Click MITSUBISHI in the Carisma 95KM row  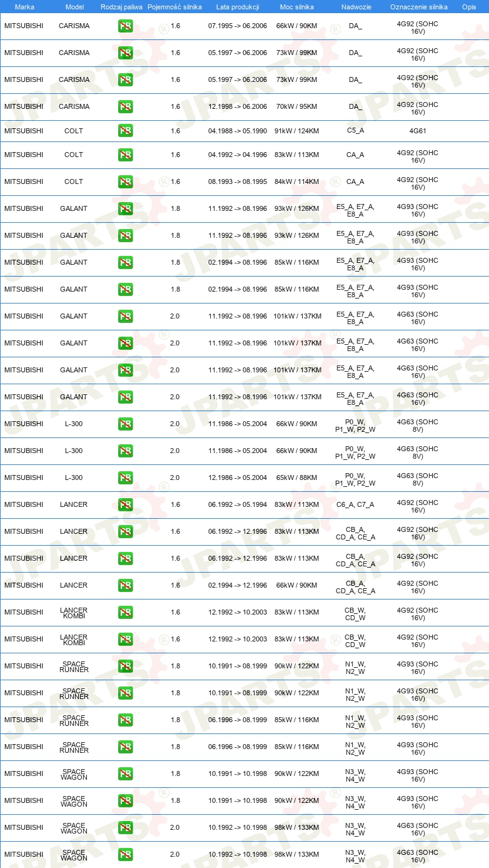[x=24, y=107]
